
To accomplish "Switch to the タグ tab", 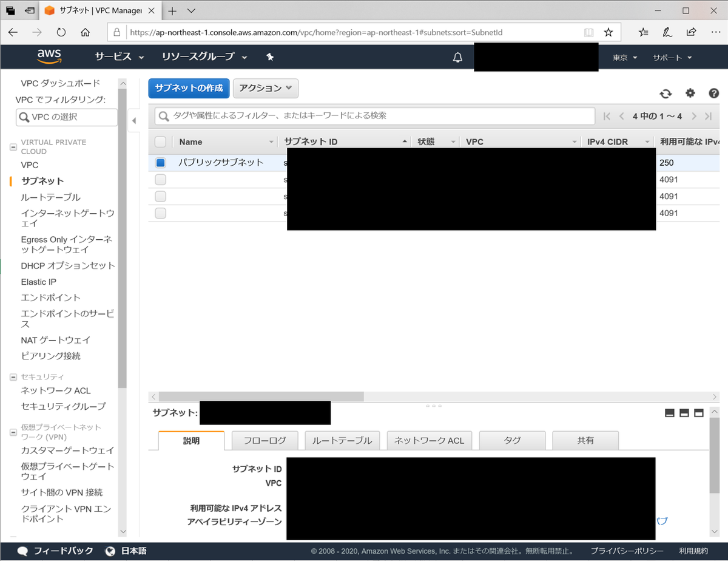I will (512, 441).
